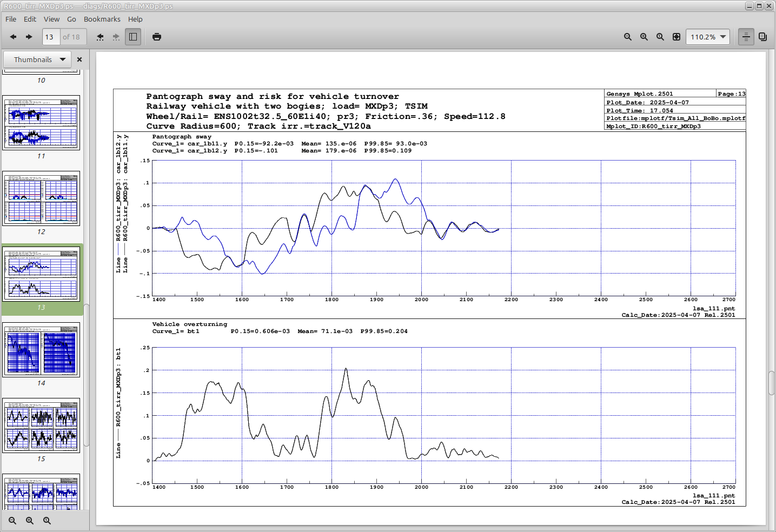Select the page 15 thumbnail

tap(42, 425)
